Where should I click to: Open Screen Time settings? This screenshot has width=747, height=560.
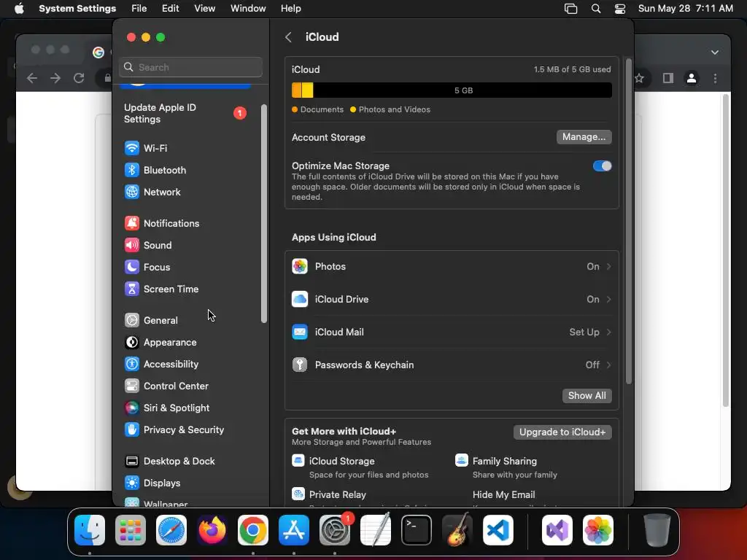161,289
